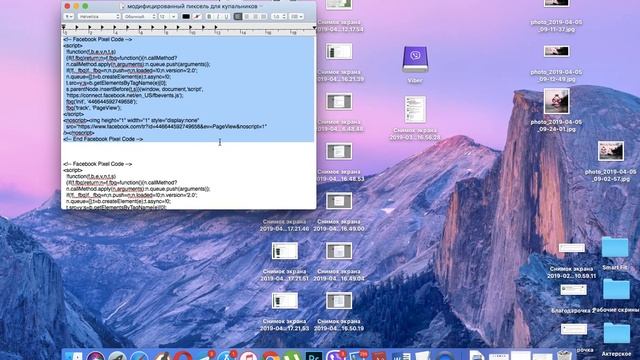Open Microsoft Word from the Dock

400,356
